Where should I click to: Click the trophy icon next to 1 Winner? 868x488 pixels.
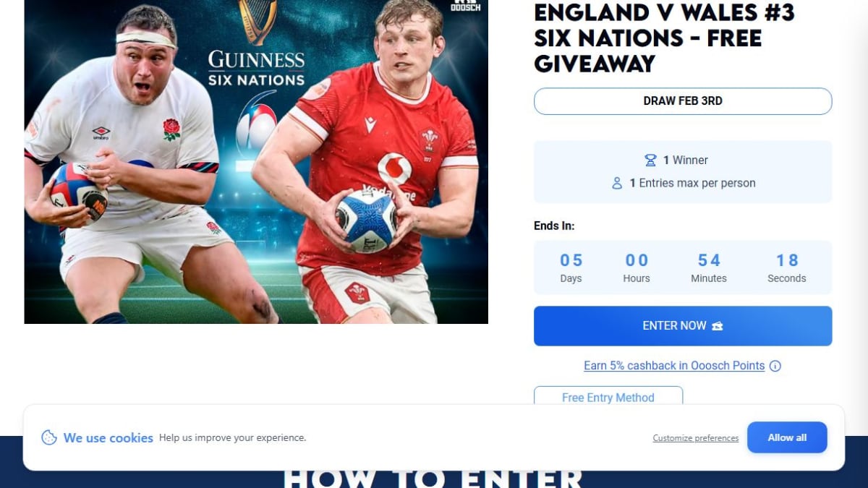(650, 160)
